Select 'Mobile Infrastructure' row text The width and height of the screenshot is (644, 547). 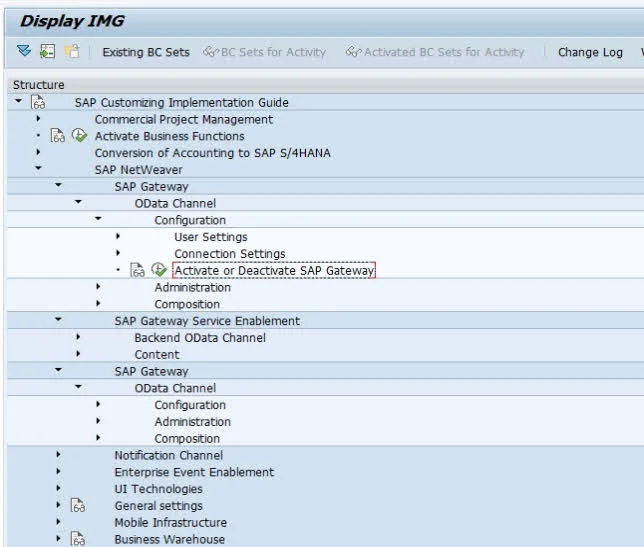[x=170, y=522]
